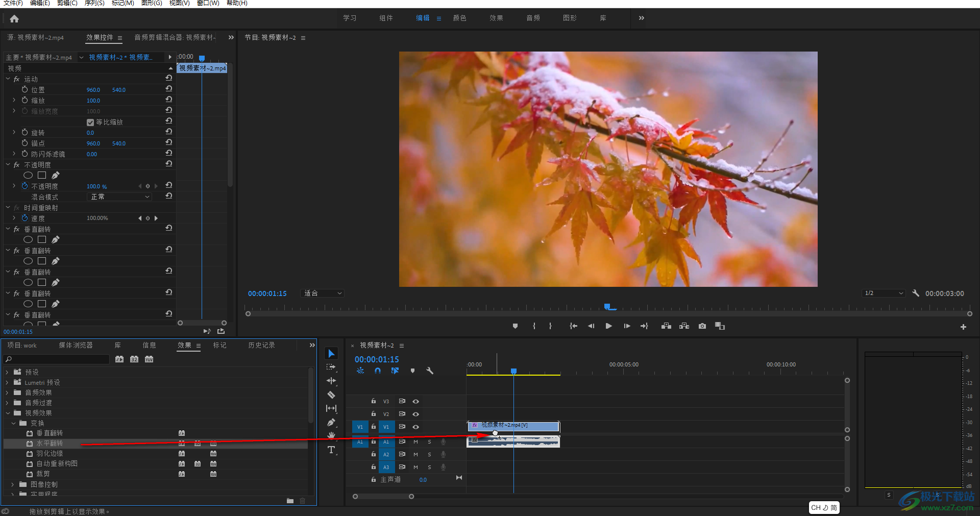Step back one frame in Program monitor
The height and width of the screenshot is (516, 980).
pyautogui.click(x=591, y=326)
